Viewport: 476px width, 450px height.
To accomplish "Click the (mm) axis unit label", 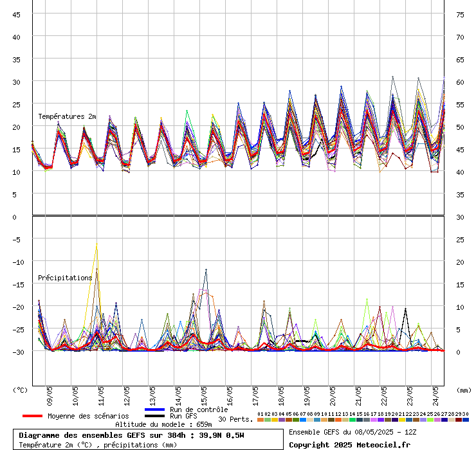I will tap(464, 390).
